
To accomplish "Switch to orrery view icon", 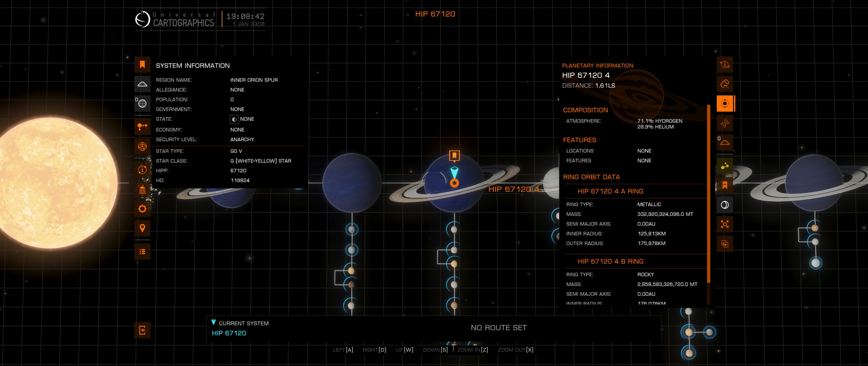I will tap(142, 146).
